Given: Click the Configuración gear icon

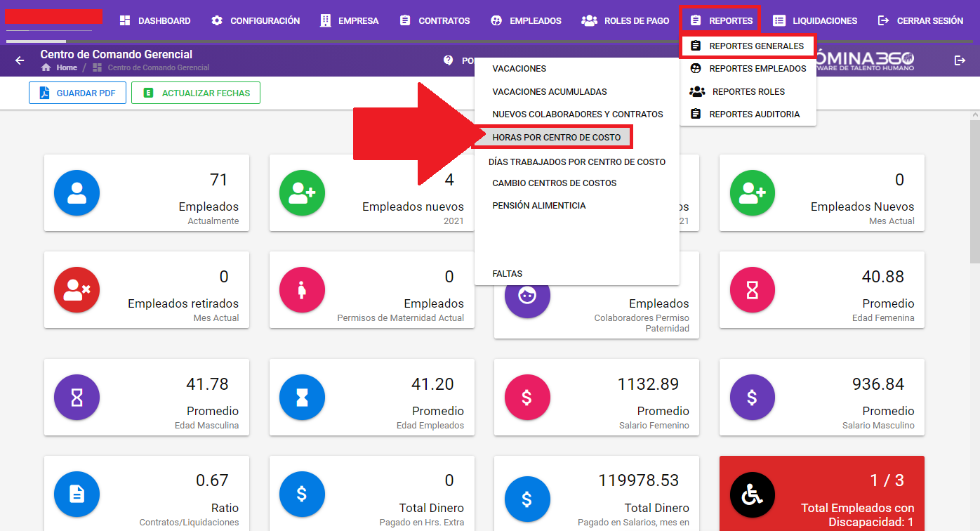Looking at the screenshot, I should (x=217, y=20).
